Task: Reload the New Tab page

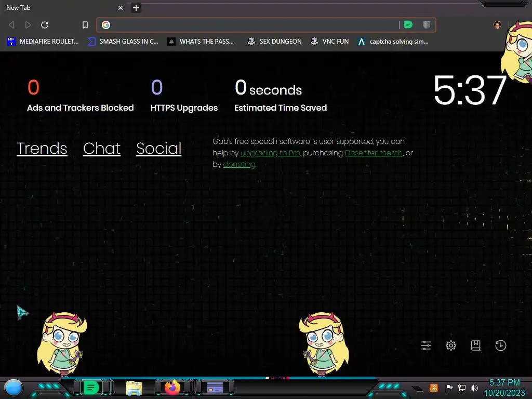Action: (45, 25)
